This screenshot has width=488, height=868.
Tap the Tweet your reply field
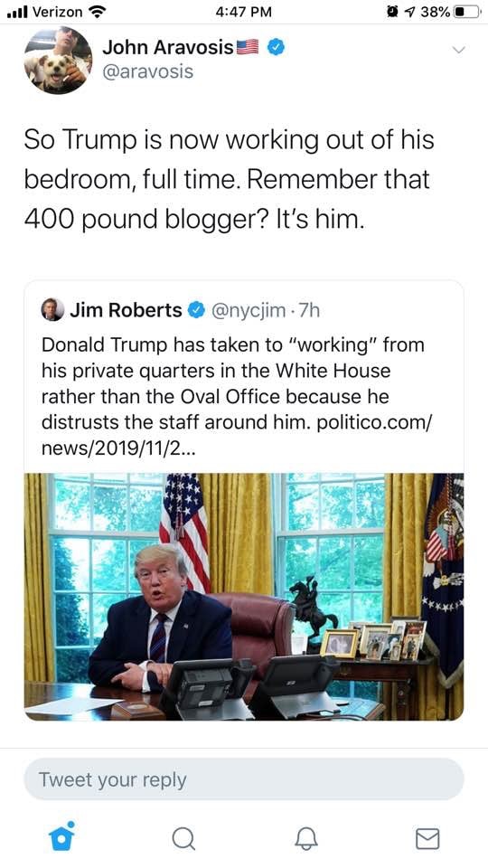[x=244, y=778]
